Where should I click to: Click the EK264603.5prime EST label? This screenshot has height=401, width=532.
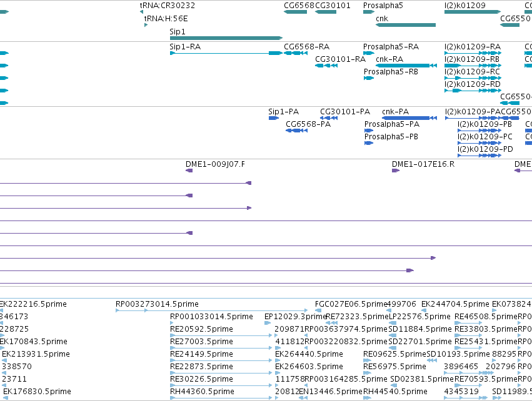[x=309, y=367]
